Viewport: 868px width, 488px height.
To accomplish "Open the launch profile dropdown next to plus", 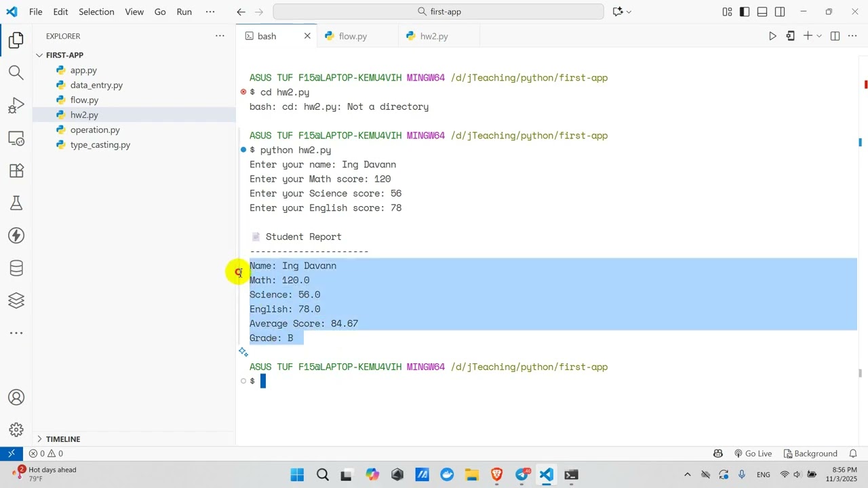I will pyautogui.click(x=819, y=36).
